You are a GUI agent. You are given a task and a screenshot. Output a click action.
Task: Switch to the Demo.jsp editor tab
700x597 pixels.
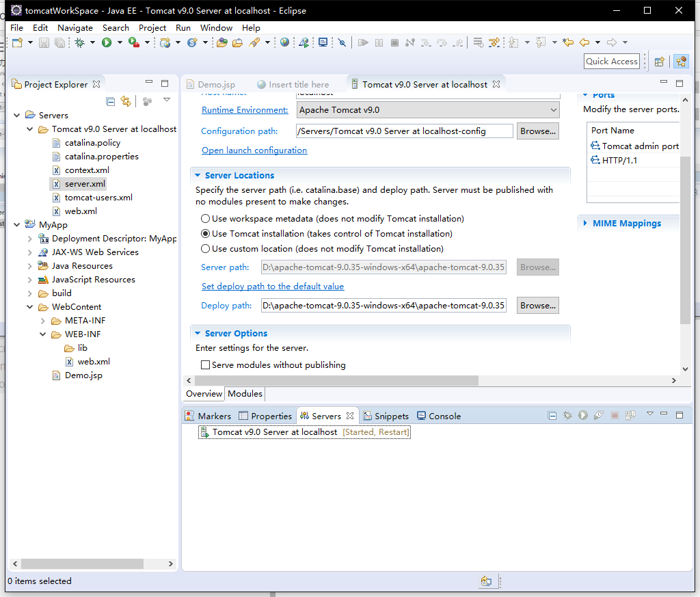pyautogui.click(x=211, y=84)
